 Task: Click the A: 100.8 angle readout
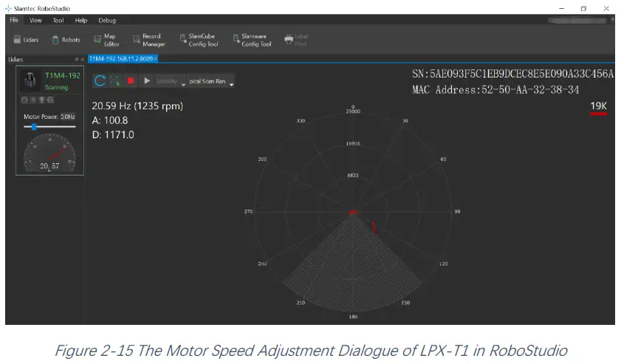(x=110, y=120)
